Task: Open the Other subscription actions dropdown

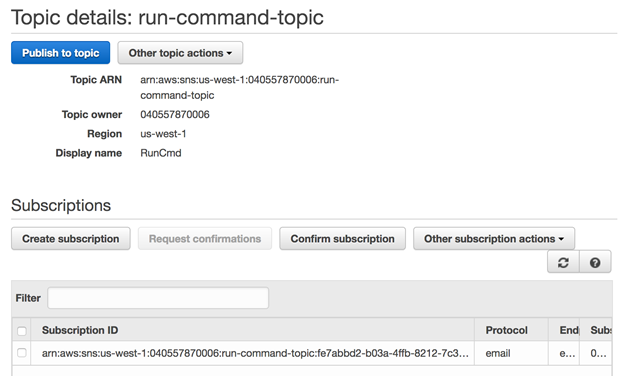Action: (x=494, y=239)
